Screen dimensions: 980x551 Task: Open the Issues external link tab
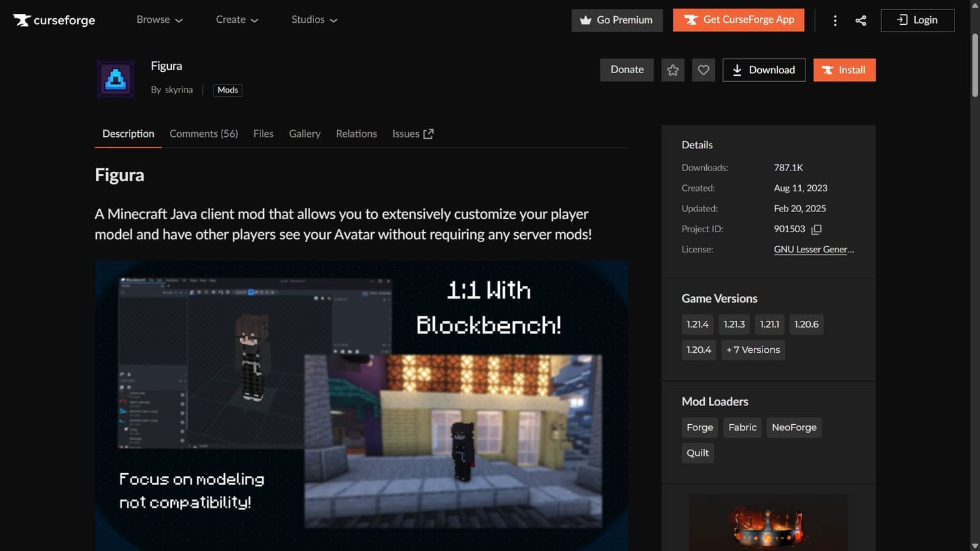[x=412, y=134]
